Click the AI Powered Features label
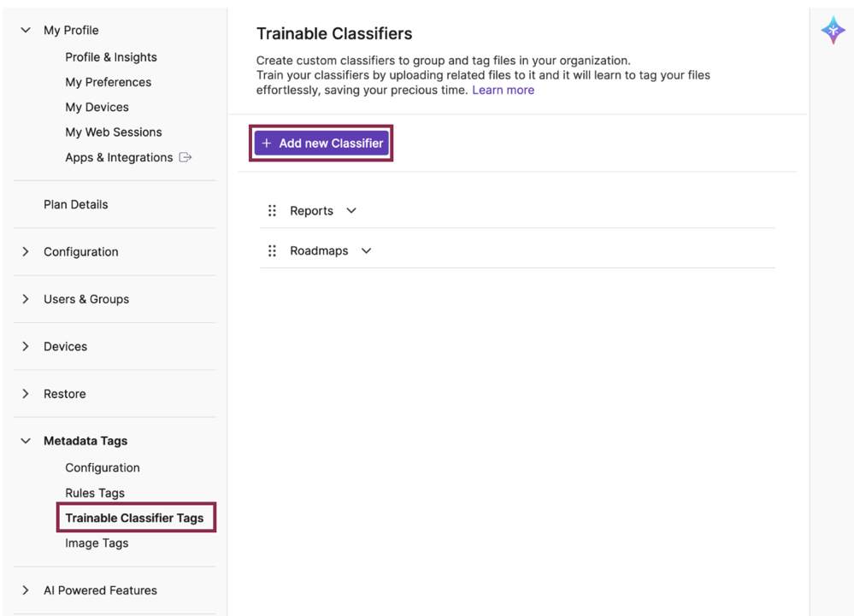854x616 pixels. pos(100,590)
